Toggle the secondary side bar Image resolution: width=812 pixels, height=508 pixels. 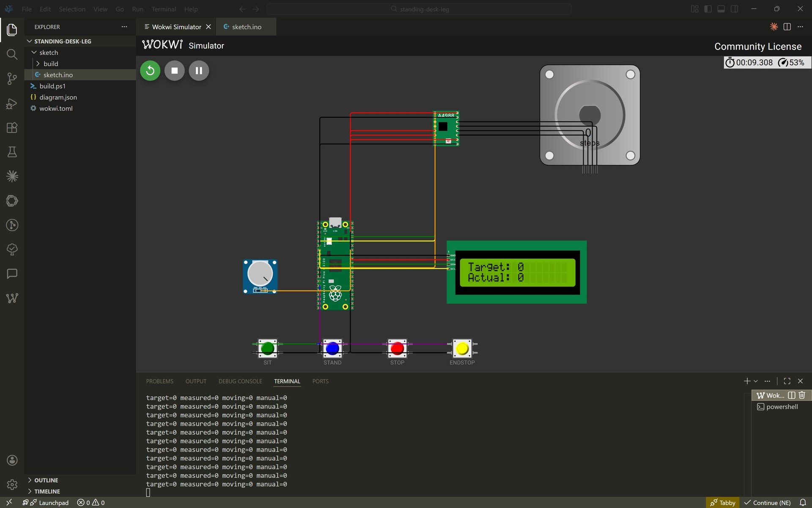coord(735,8)
